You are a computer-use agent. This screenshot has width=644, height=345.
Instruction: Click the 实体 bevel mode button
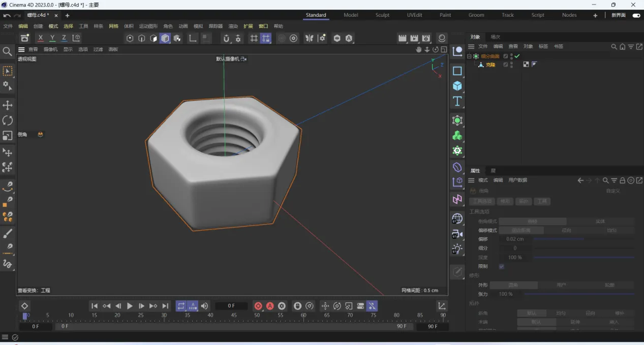point(600,222)
